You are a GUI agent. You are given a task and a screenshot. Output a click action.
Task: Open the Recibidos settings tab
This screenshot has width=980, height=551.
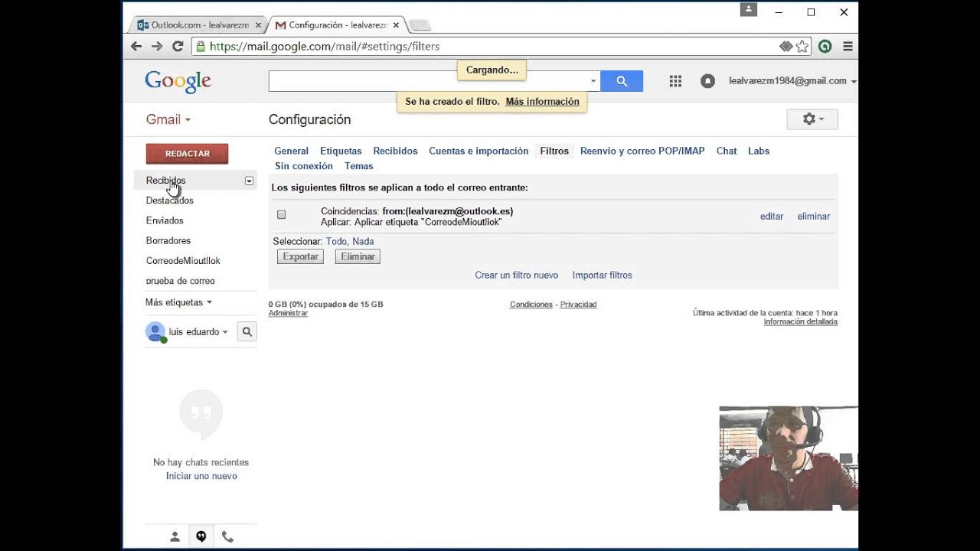[x=395, y=151]
